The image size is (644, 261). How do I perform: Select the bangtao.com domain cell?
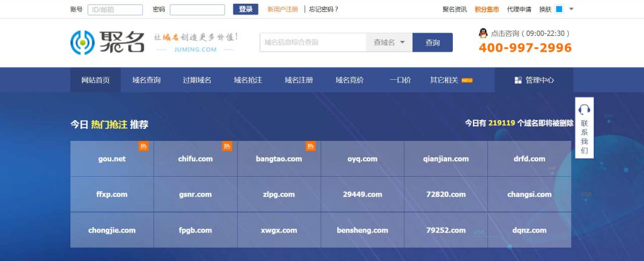pyautogui.click(x=279, y=158)
